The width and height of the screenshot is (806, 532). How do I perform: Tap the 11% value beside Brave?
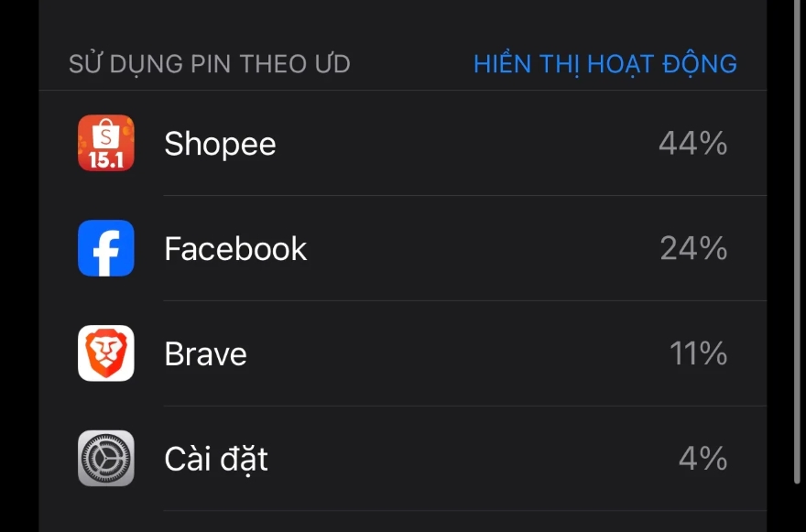pyautogui.click(x=700, y=353)
